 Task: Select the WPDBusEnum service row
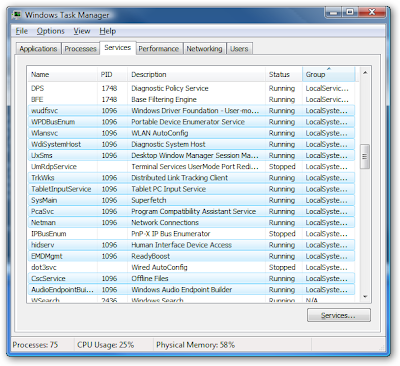[x=192, y=122]
